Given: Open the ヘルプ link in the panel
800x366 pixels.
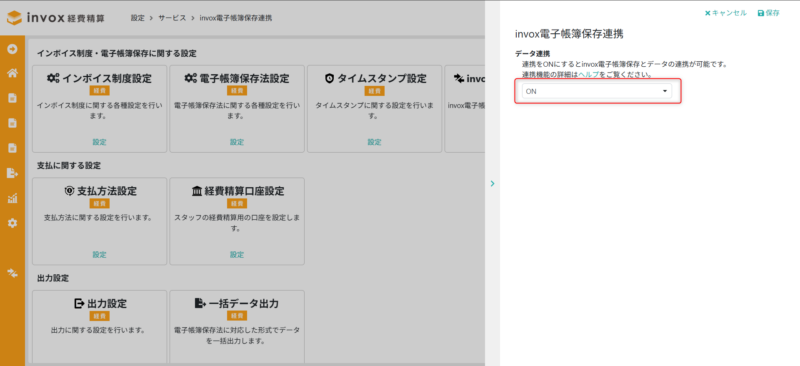Looking at the screenshot, I should pyautogui.click(x=589, y=74).
